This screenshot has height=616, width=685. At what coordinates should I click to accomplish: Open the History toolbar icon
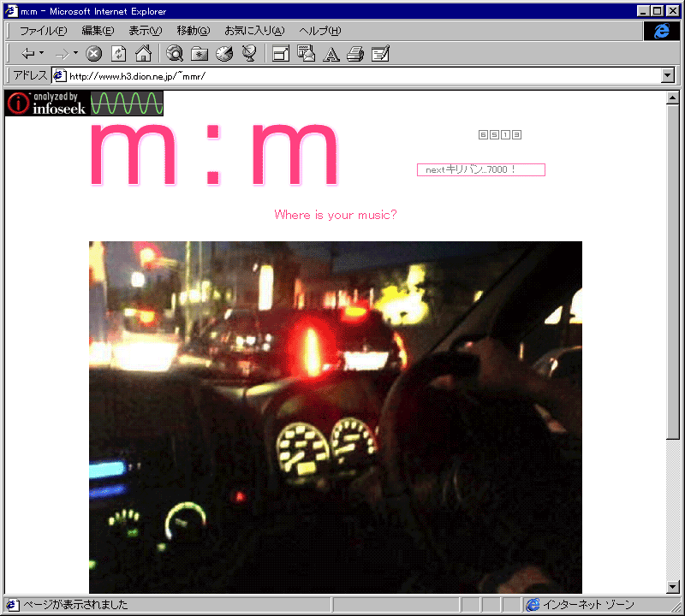(224, 54)
